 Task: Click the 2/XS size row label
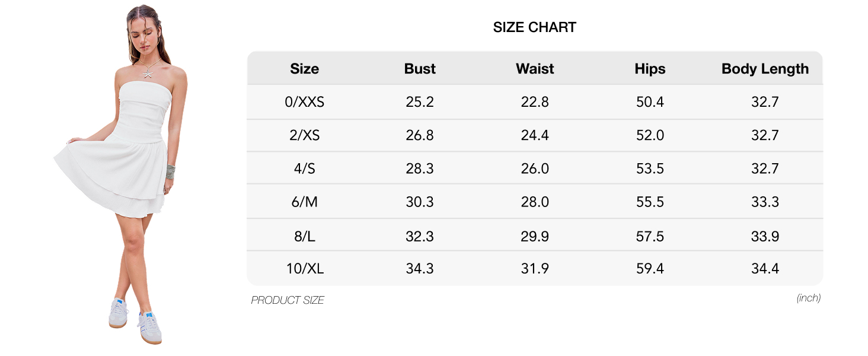(304, 135)
